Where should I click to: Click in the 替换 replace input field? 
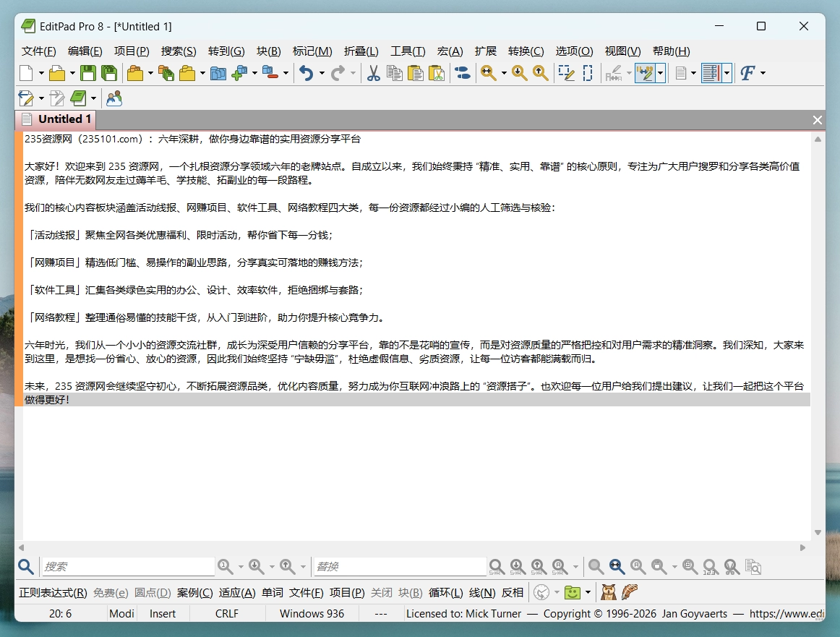[400, 567]
